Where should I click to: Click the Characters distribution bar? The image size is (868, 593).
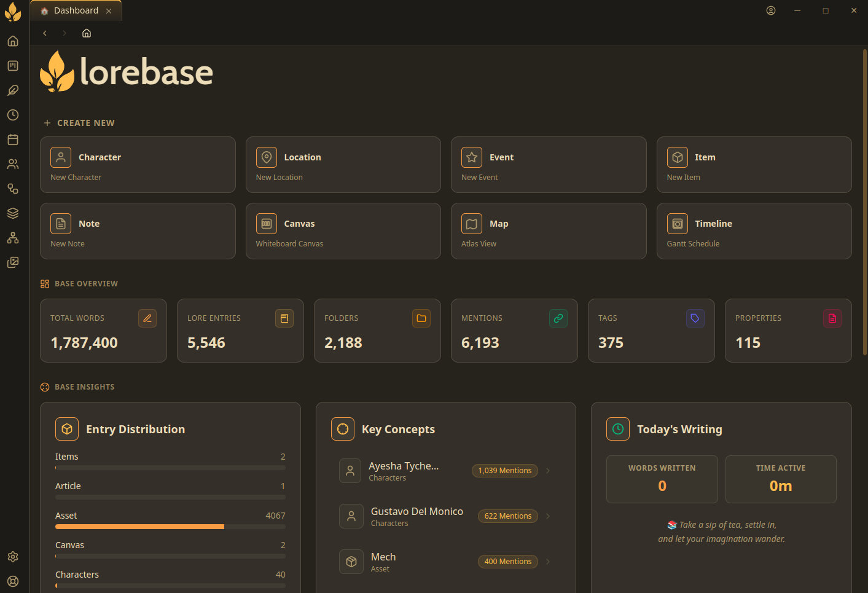click(x=170, y=586)
